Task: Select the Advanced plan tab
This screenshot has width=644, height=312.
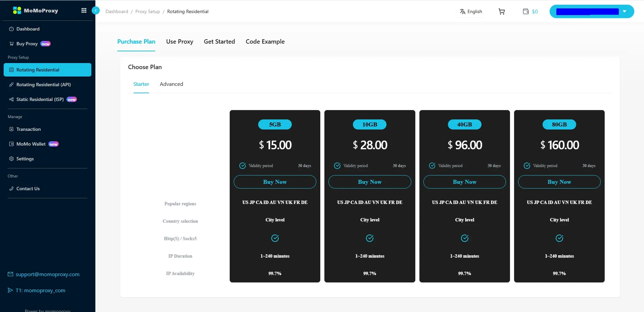Action: (x=171, y=84)
